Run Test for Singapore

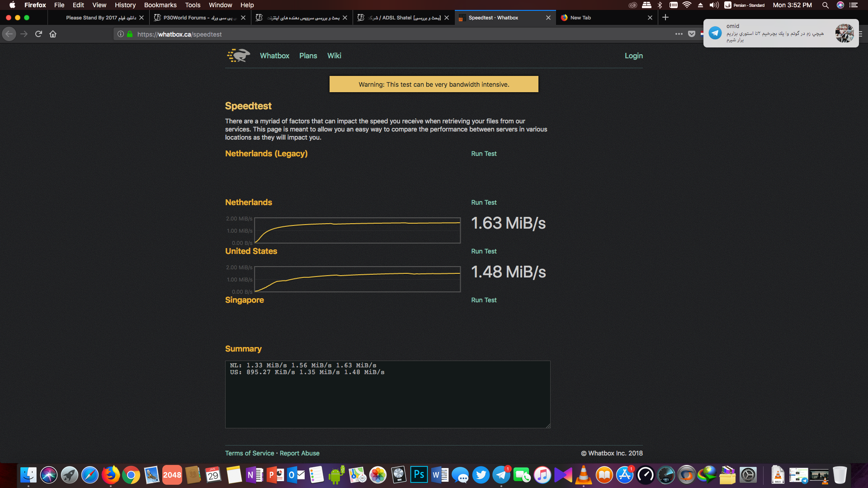tap(484, 300)
